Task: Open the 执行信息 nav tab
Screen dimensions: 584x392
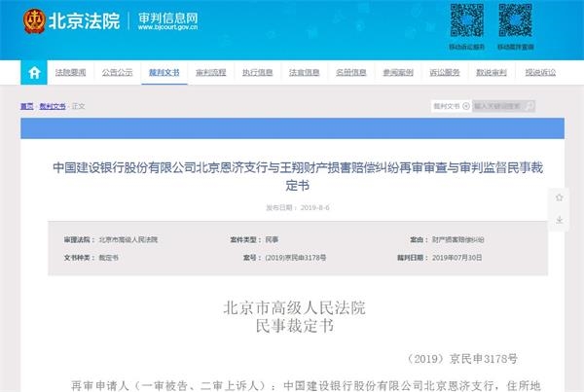Action: [x=258, y=72]
